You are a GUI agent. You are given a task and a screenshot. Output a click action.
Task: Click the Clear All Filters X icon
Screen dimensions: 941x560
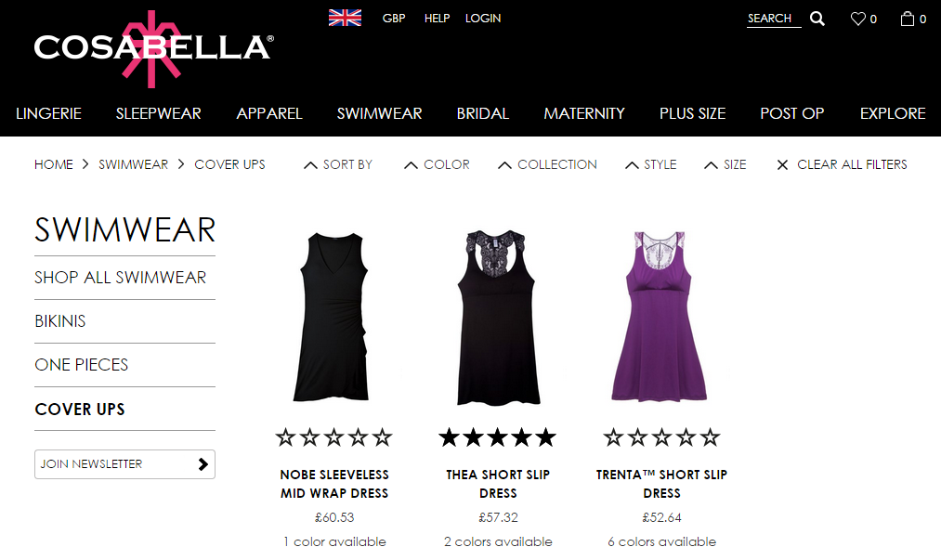tap(782, 164)
